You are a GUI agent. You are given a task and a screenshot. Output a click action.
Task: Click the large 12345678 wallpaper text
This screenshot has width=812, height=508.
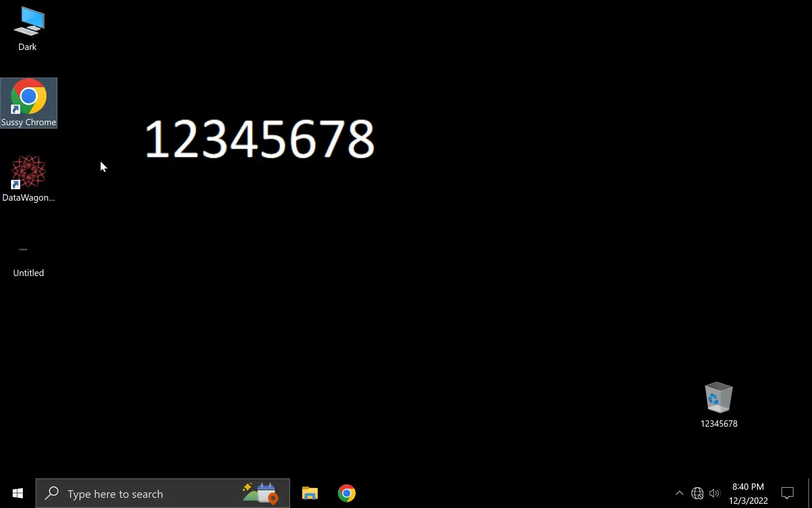[x=259, y=139]
